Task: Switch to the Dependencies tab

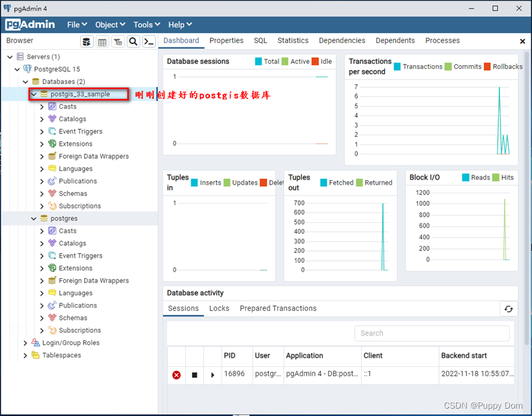Action: [342, 41]
